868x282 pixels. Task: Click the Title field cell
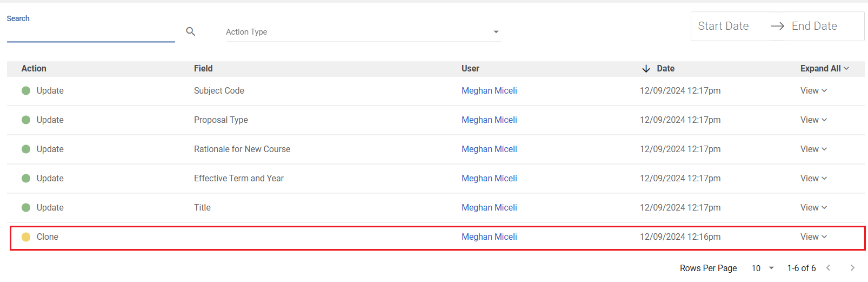pos(202,208)
